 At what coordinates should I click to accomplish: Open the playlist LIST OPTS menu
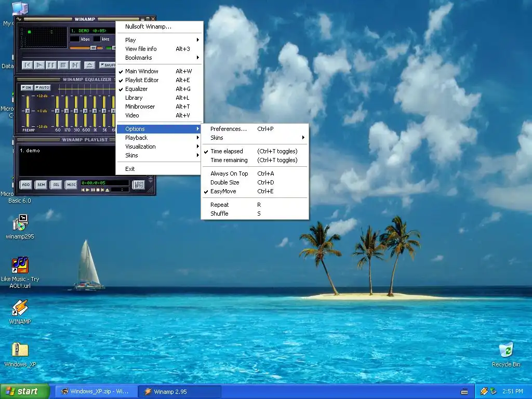(x=139, y=185)
